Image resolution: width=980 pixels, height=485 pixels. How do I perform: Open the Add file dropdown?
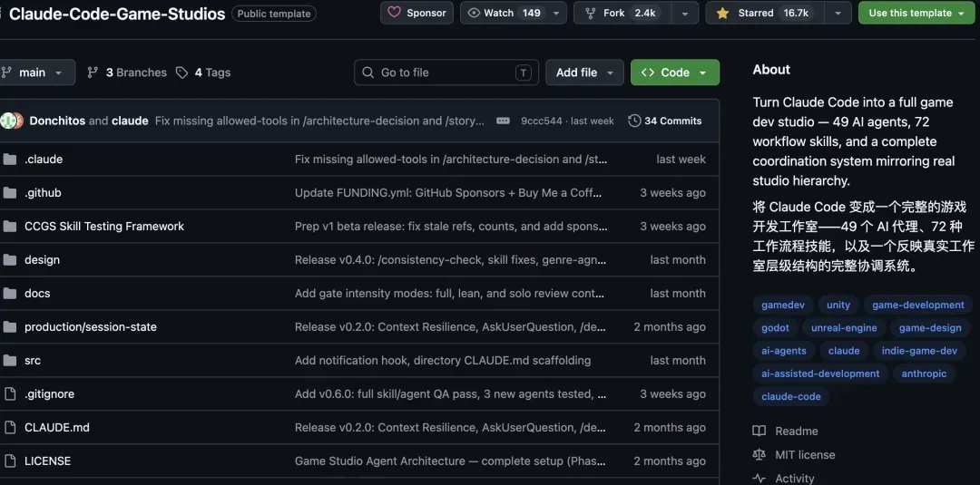pyautogui.click(x=585, y=73)
